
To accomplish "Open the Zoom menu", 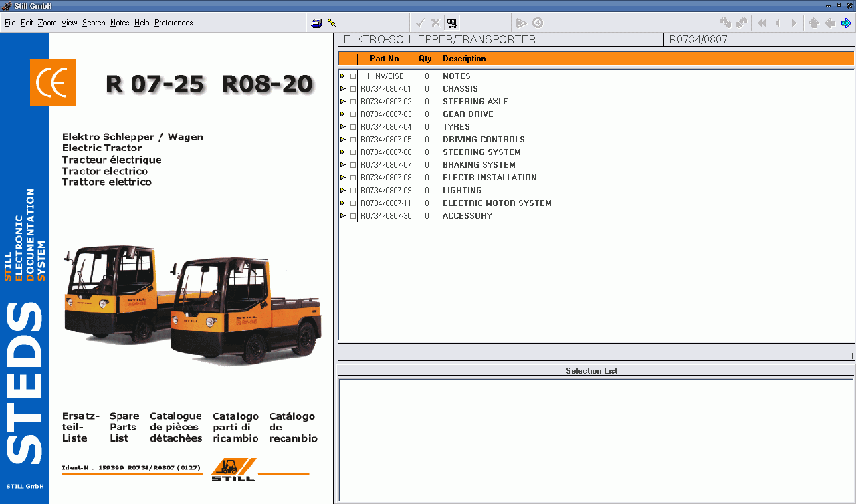I will tap(47, 23).
